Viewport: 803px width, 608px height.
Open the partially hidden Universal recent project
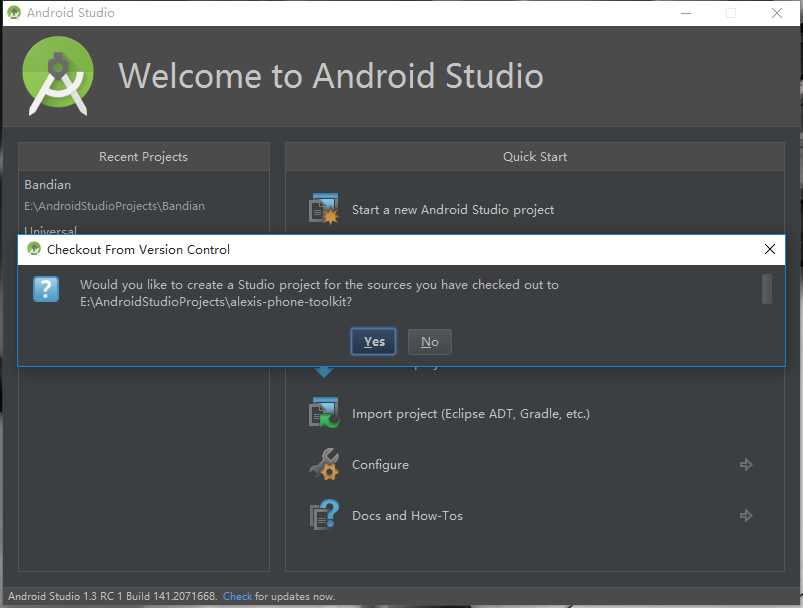tap(50, 230)
